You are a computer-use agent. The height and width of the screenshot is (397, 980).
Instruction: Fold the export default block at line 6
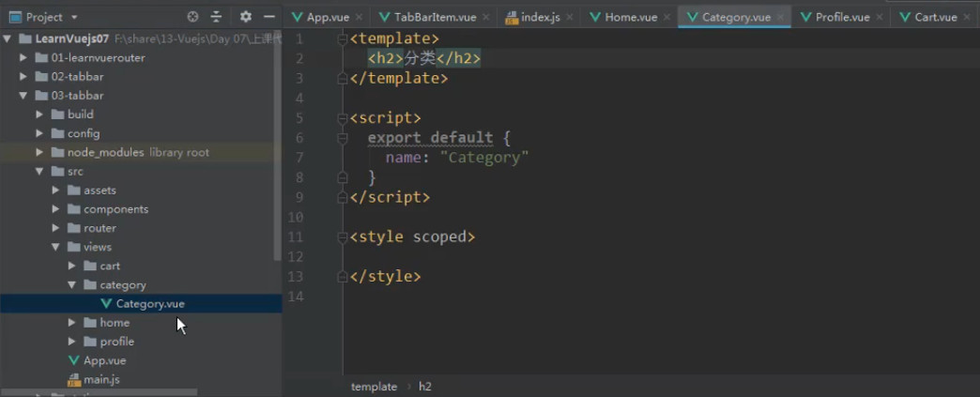pos(342,138)
